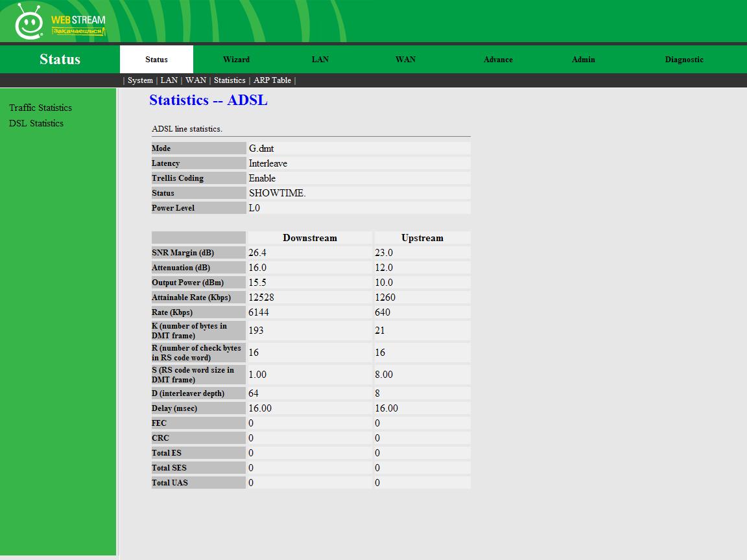Go to the top WAN tab

[405, 60]
